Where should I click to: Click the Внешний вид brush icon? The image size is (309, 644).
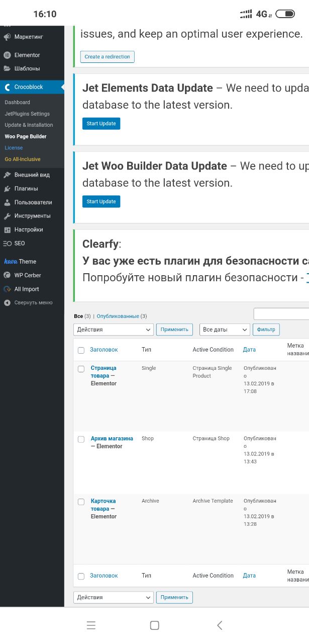point(7,175)
